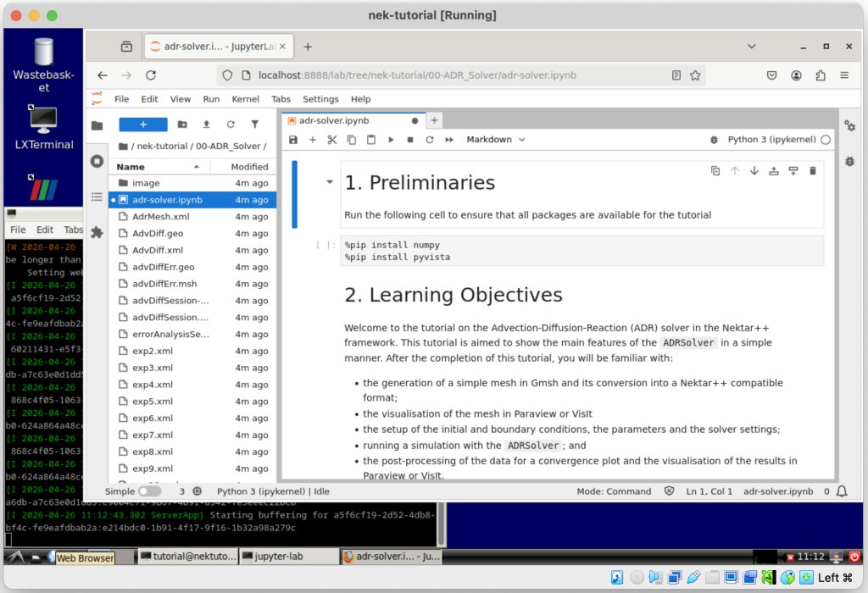Toggle file filter in the file browser
This screenshot has width=868, height=593.
pos(254,125)
